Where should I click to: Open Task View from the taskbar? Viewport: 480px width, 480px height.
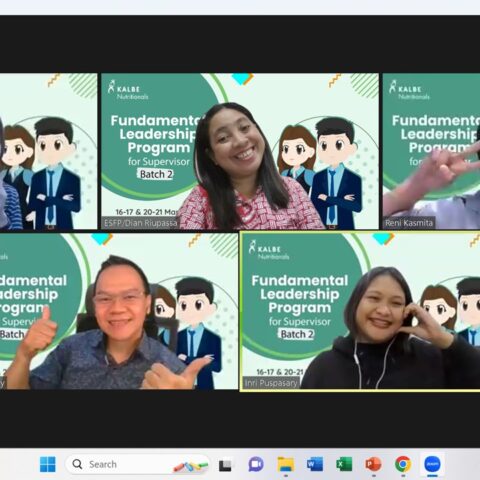click(x=225, y=465)
